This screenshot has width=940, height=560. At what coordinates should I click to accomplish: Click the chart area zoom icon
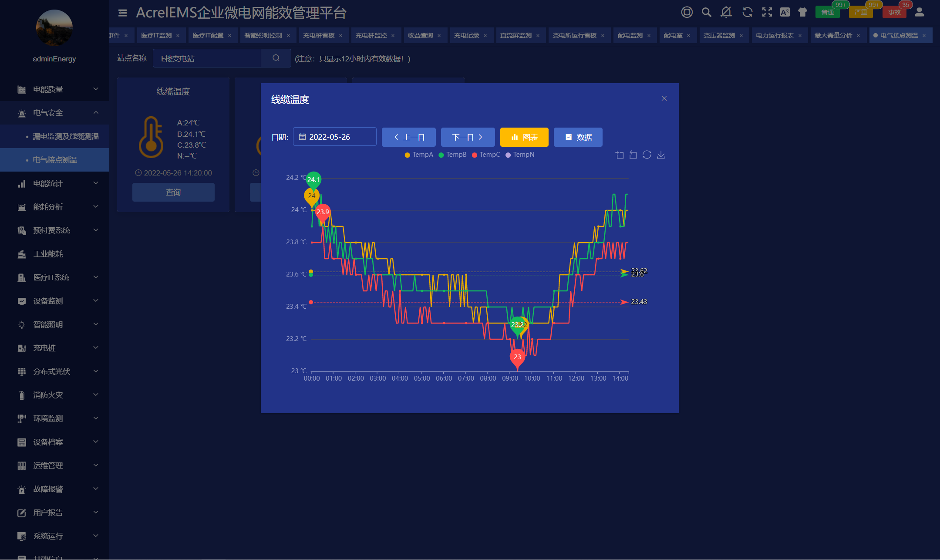(620, 155)
